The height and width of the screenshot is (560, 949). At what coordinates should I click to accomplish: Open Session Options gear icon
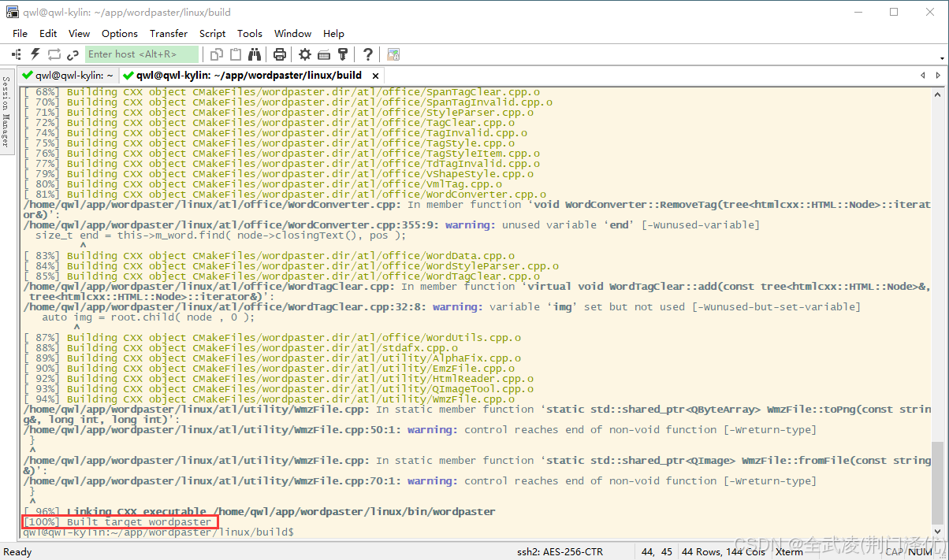pos(305,54)
